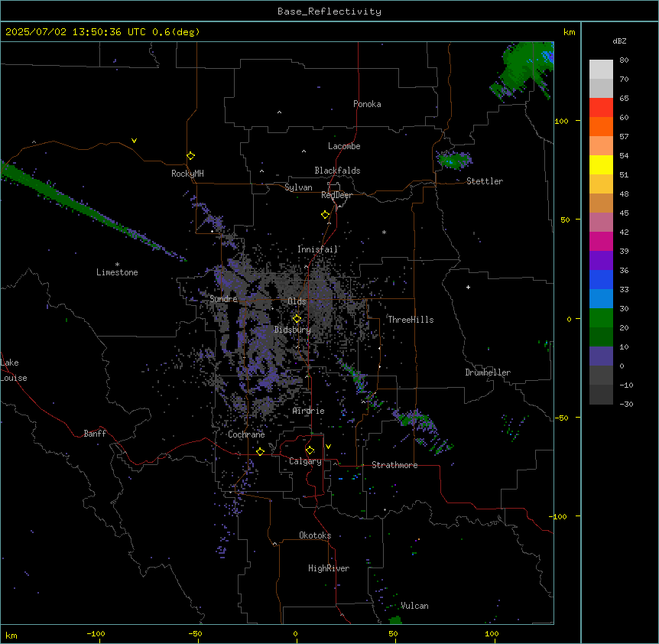Click the -100 tick label on the x-axis

96,633
